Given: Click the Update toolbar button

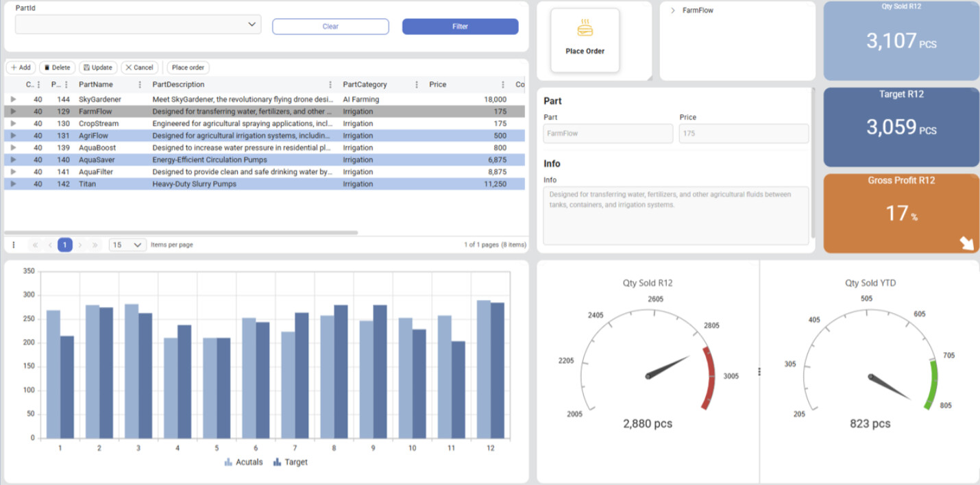Looking at the screenshot, I should (x=98, y=68).
